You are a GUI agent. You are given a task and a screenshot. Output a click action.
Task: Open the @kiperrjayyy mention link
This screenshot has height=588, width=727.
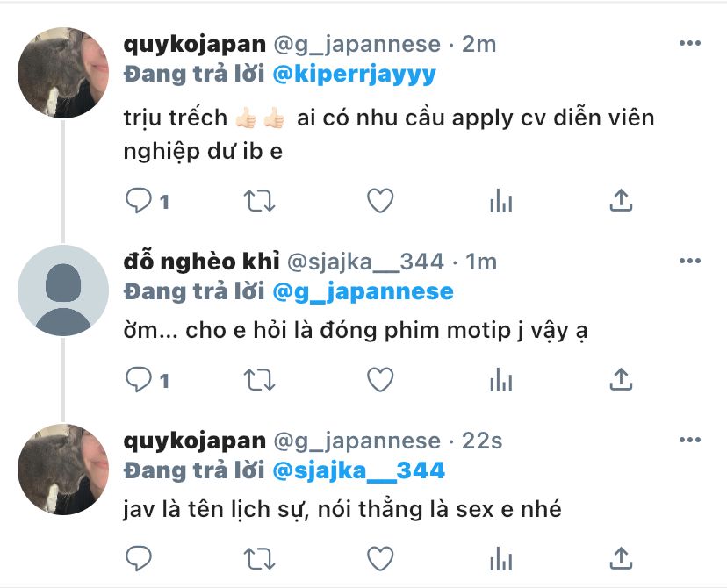[354, 75]
